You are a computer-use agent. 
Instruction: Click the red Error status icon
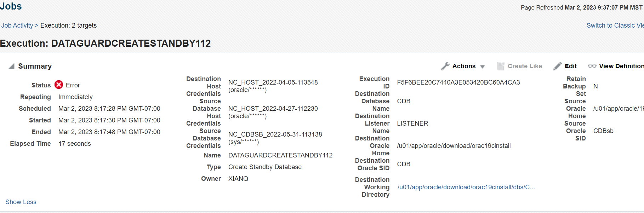pyautogui.click(x=59, y=85)
